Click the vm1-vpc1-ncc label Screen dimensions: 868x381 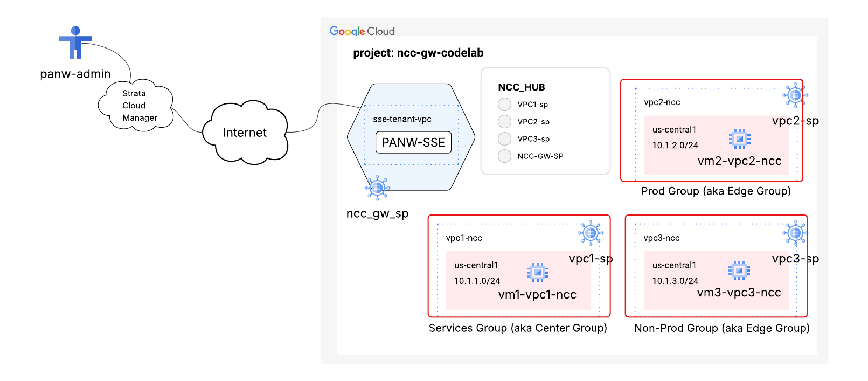[x=537, y=295]
